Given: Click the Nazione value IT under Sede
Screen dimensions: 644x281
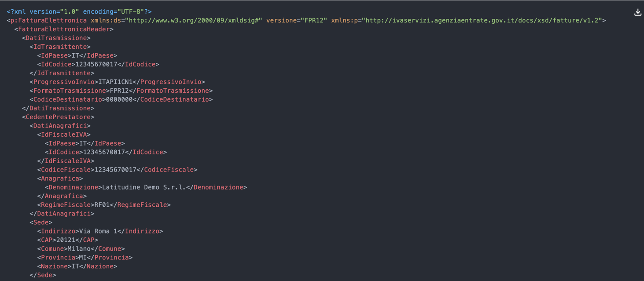Looking at the screenshot, I should point(75,266).
